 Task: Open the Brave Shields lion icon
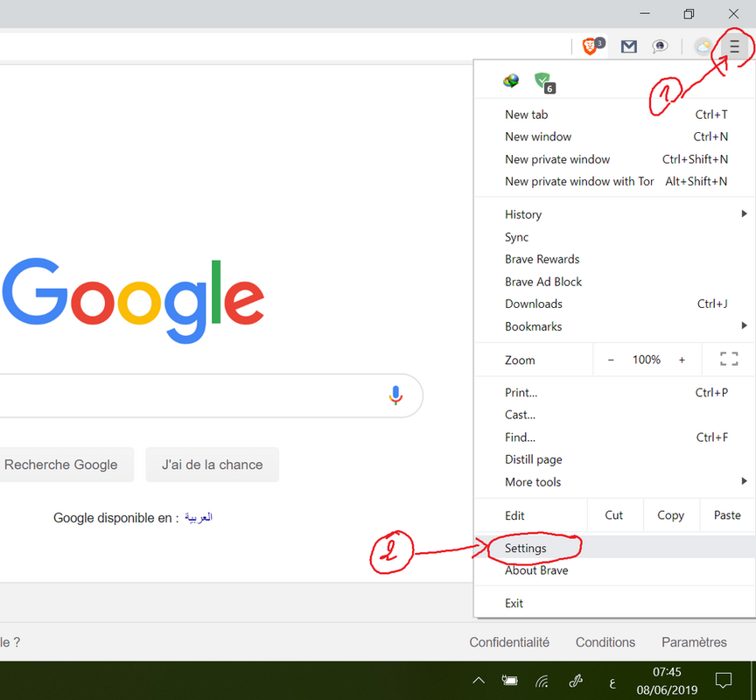(x=591, y=46)
